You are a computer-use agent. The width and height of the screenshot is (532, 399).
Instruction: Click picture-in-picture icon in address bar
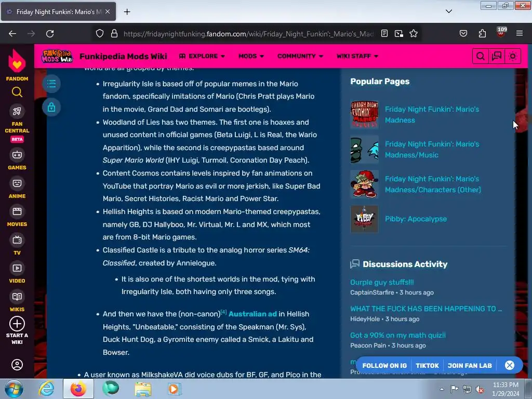399,34
